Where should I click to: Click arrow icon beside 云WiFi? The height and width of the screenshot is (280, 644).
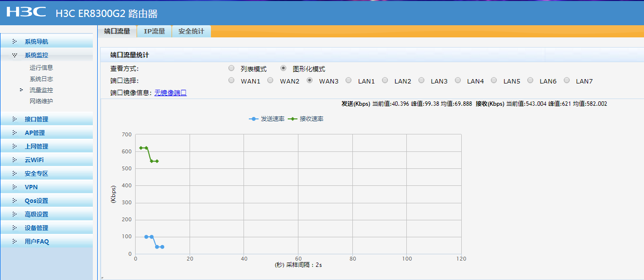click(x=15, y=160)
